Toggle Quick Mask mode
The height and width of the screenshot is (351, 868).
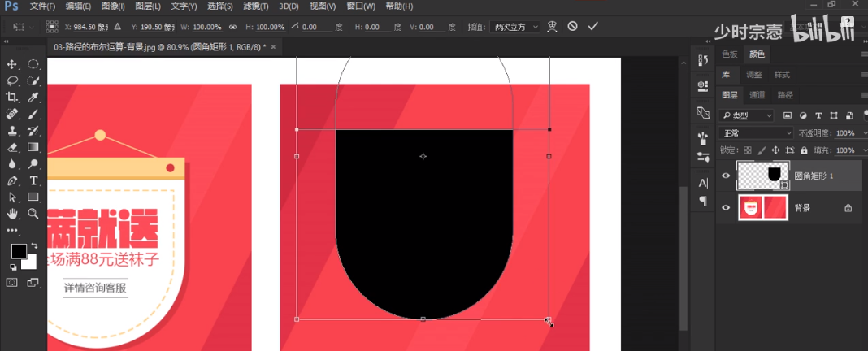(x=12, y=283)
